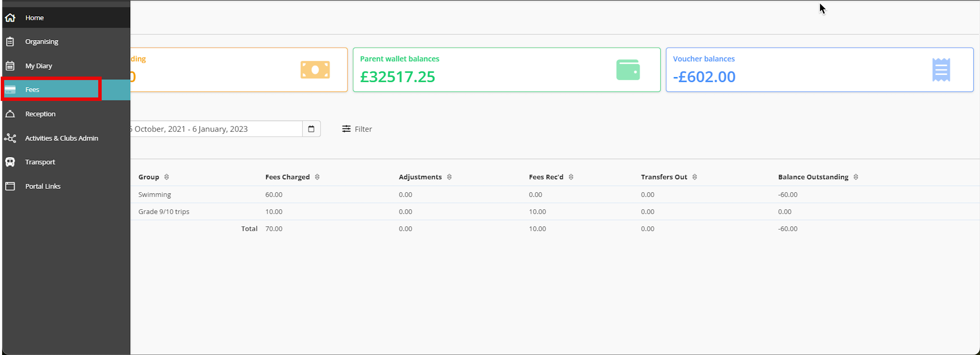Click the Activities & Clubs Admin network icon
This screenshot has height=355, width=980.
10,138
